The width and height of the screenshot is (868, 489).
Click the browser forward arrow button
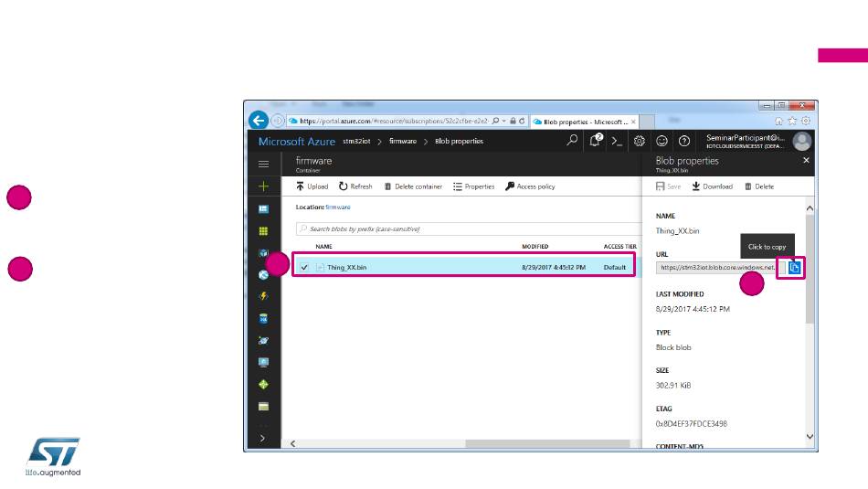pos(278,121)
